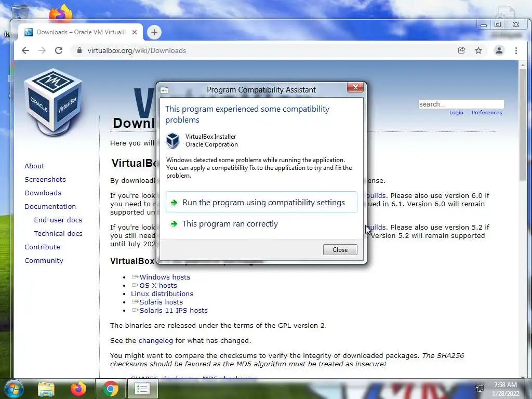Close Program Compatibility Assistant with red X
Screen dimensions: 532x399
[x=355, y=87]
